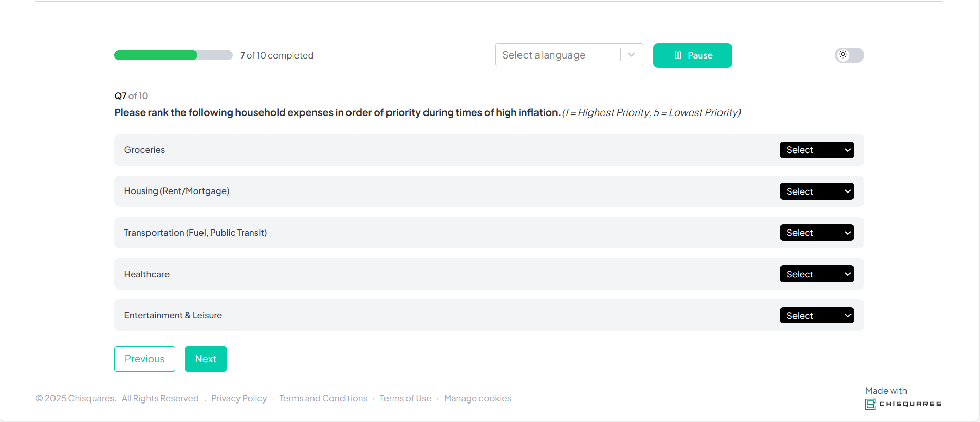Click the sun icon on theme switch

[x=843, y=54]
